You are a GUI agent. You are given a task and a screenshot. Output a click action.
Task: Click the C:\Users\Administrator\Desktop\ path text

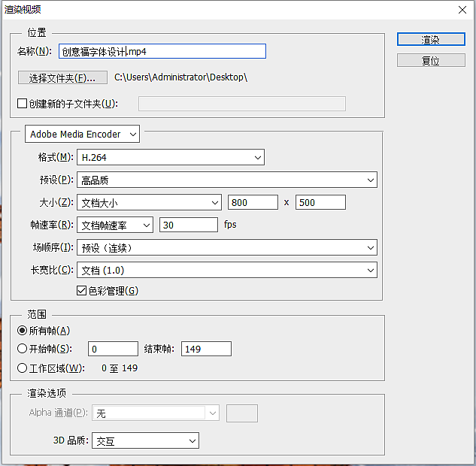[181, 77]
